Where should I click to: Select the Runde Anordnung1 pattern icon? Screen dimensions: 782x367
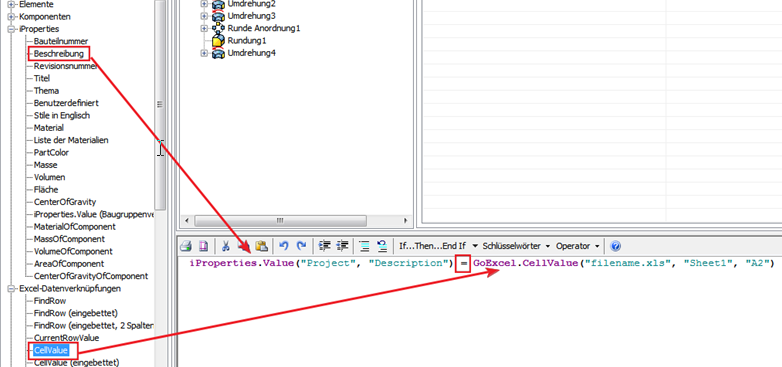coord(218,28)
